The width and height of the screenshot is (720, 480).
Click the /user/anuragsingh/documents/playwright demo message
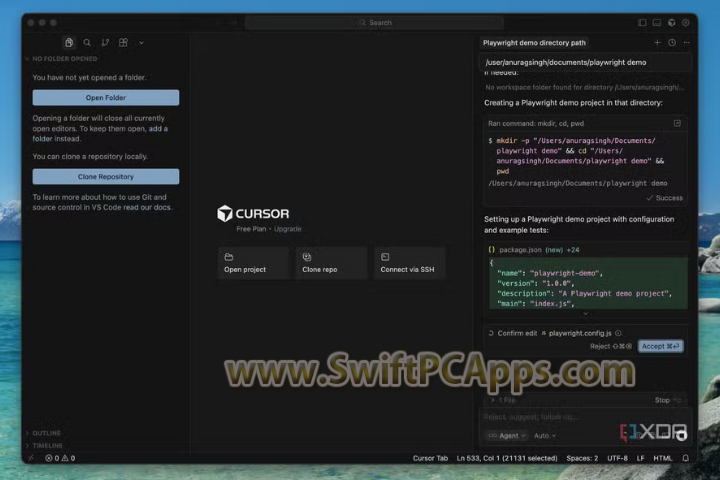point(585,62)
